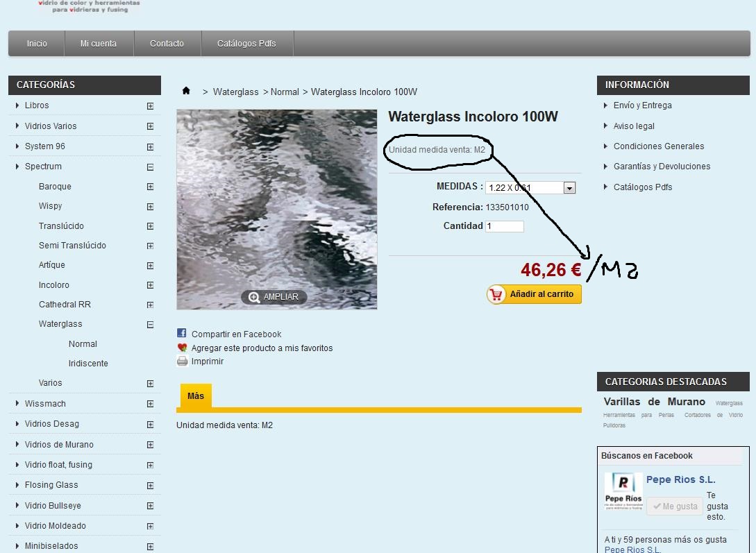Expand the Vidrios de Murano plus icon
Screen dimensions: 756x553
(151, 445)
